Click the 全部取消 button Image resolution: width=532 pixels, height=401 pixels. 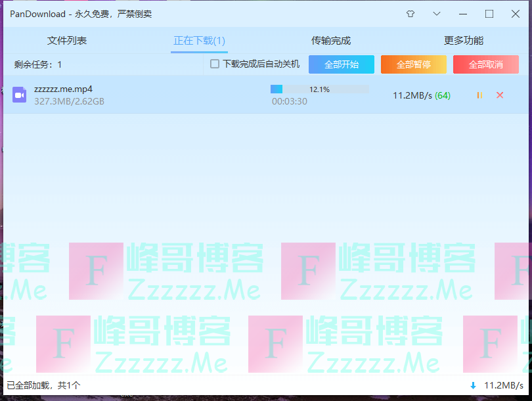[485, 64]
